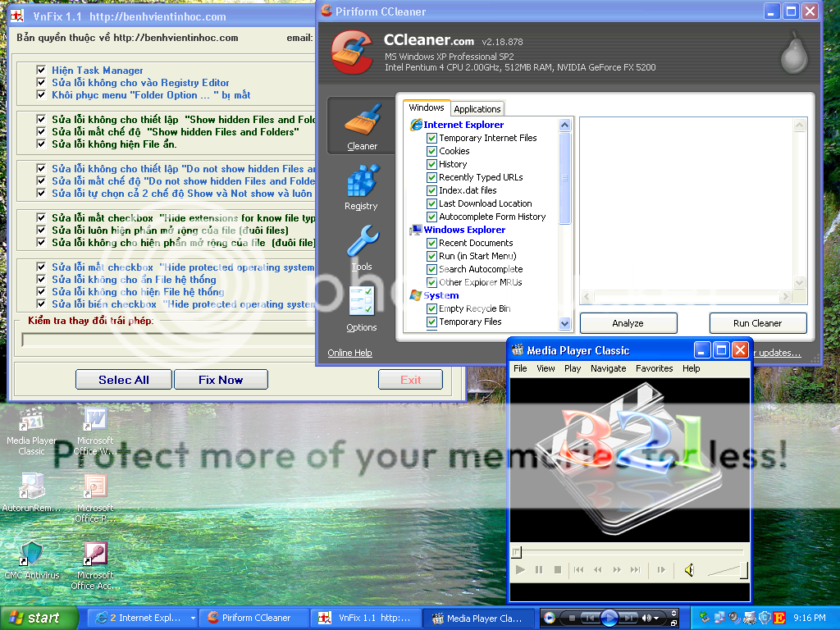Click Analyze button in CCleaner

click(628, 323)
